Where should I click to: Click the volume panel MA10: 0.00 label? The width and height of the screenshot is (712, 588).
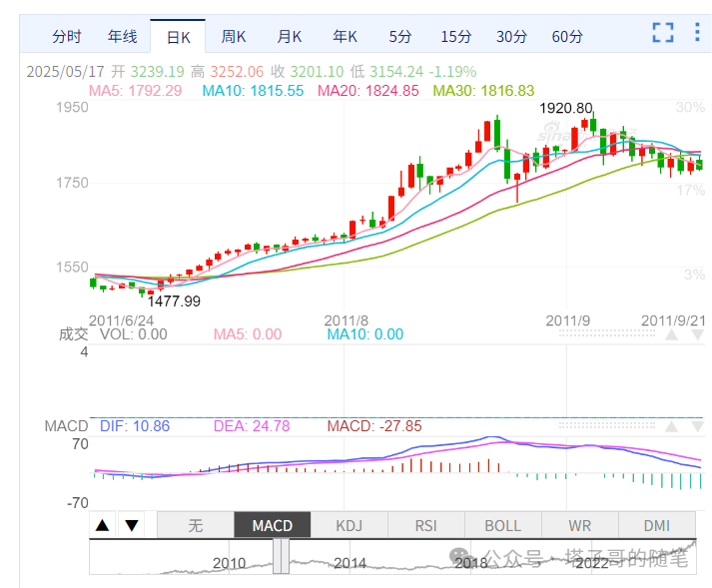365,334
